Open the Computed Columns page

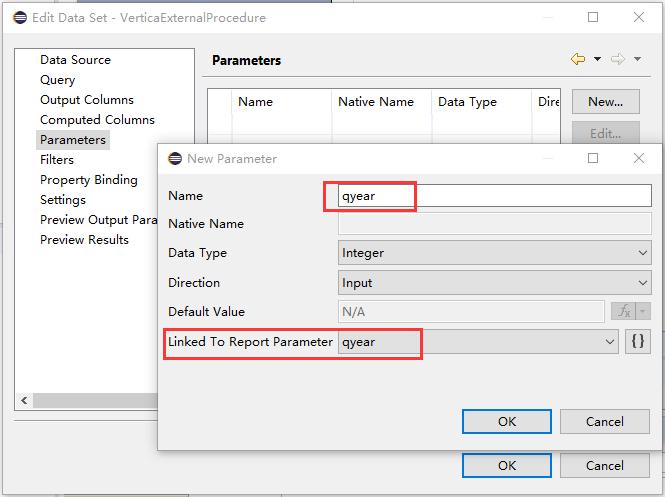(97, 120)
